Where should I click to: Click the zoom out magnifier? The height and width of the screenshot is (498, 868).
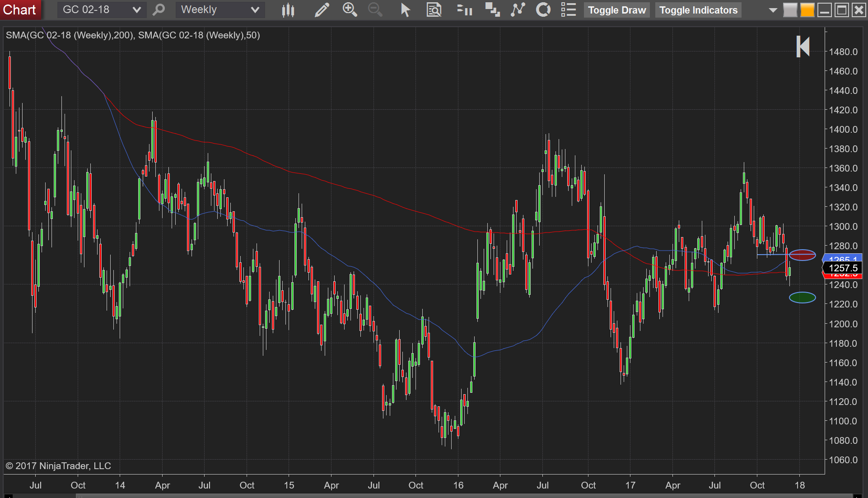(x=375, y=9)
